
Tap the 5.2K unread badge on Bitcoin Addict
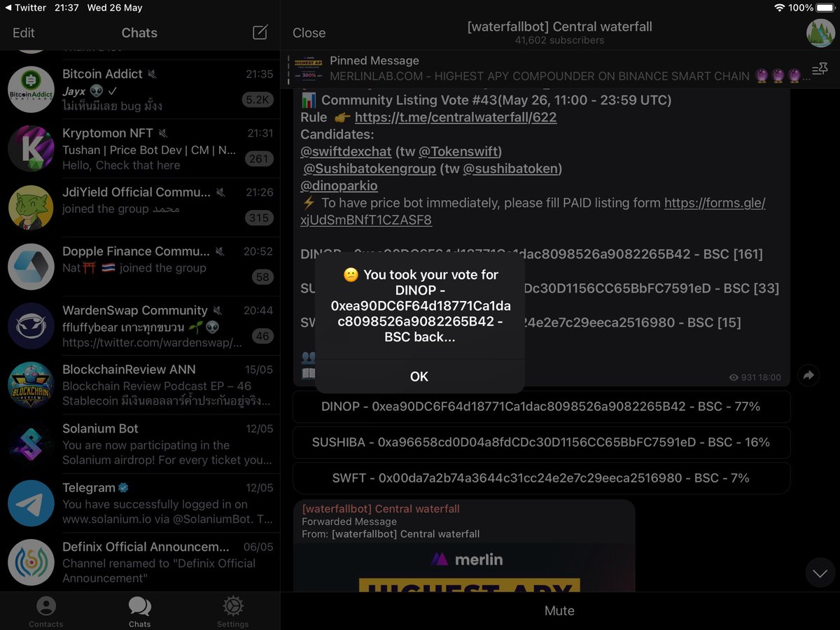click(258, 100)
